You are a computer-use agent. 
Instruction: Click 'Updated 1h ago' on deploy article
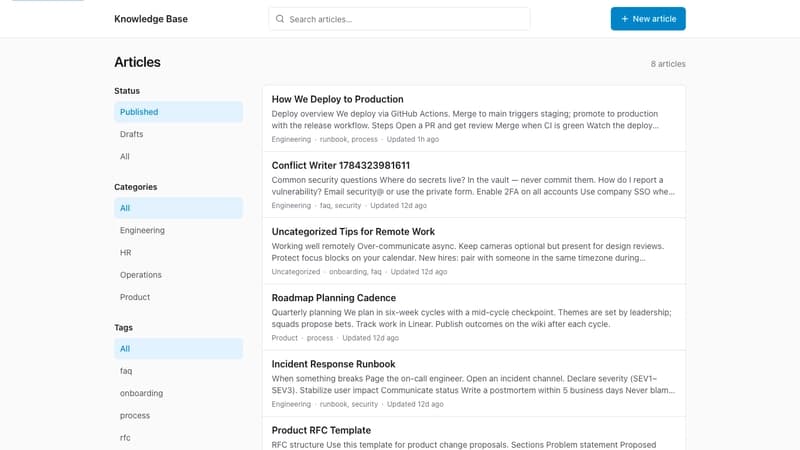[x=412, y=139]
